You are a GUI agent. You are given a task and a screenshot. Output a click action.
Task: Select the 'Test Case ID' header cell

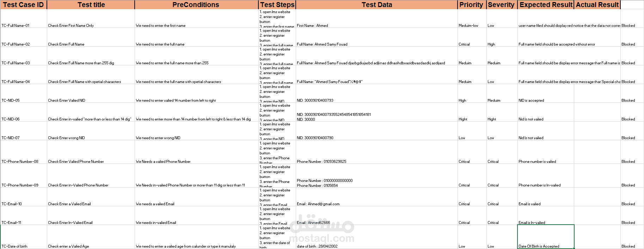[x=24, y=5]
